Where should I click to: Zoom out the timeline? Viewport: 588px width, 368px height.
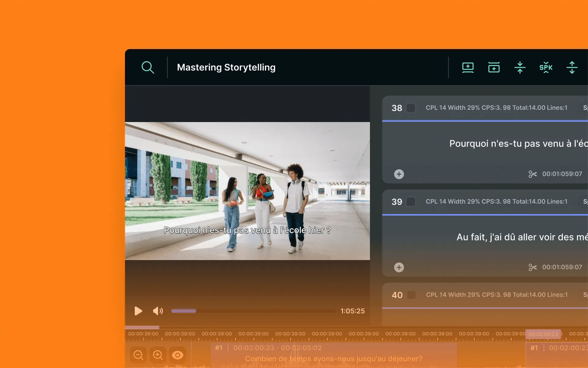(138, 355)
